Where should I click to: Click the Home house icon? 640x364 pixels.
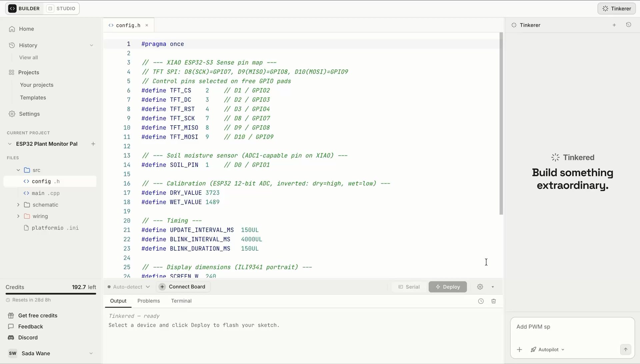tap(12, 29)
